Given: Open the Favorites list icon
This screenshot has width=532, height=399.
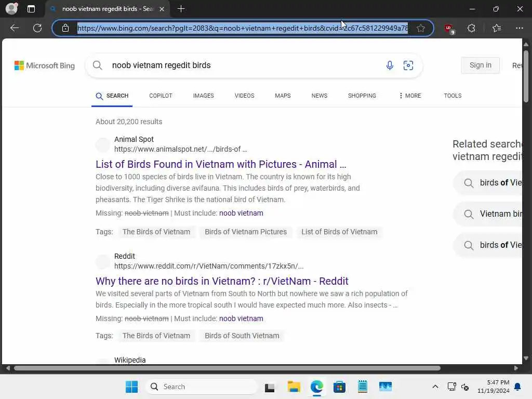Looking at the screenshot, I should pos(497,28).
